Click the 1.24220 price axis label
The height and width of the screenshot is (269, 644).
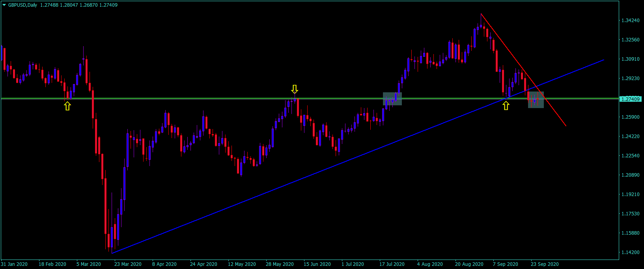(630, 136)
